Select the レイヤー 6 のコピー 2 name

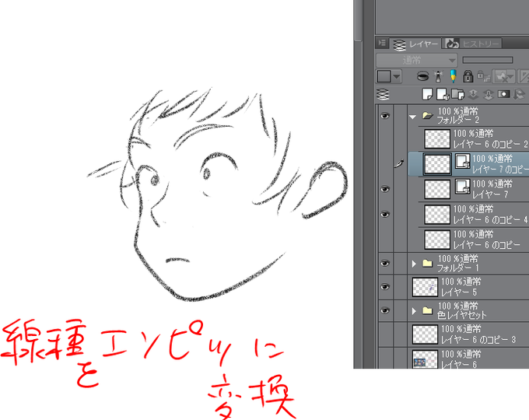coord(491,145)
